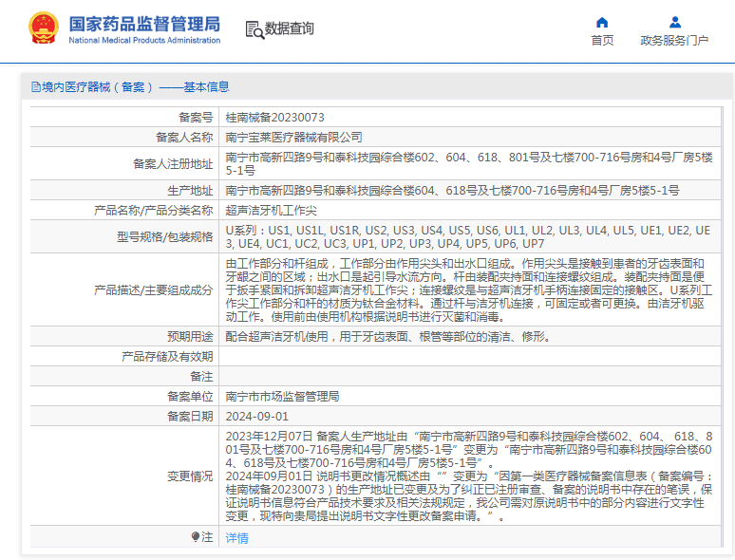735x560 pixels.
Task: Open 政务服务门户 text link
Action: (674, 40)
